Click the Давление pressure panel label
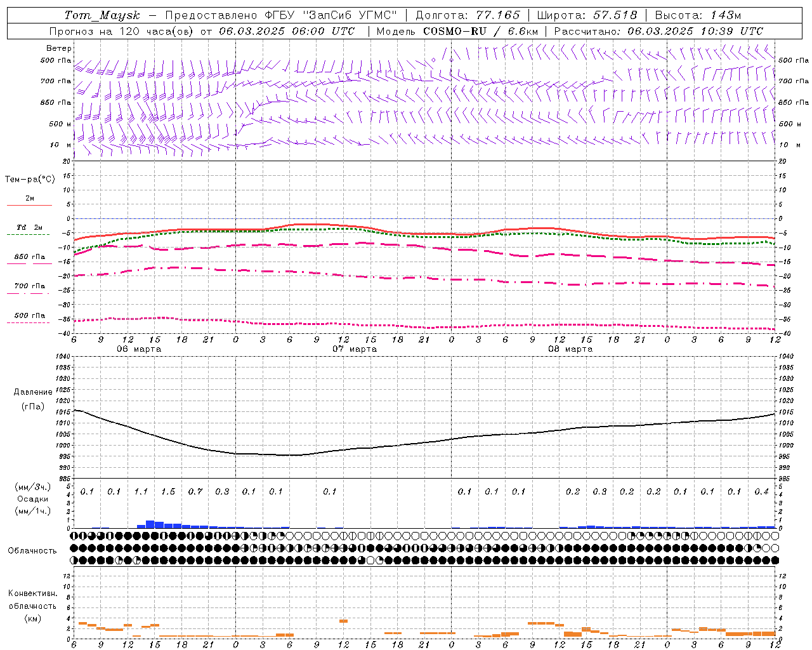The width and height of the screenshot is (812, 650). [33, 392]
